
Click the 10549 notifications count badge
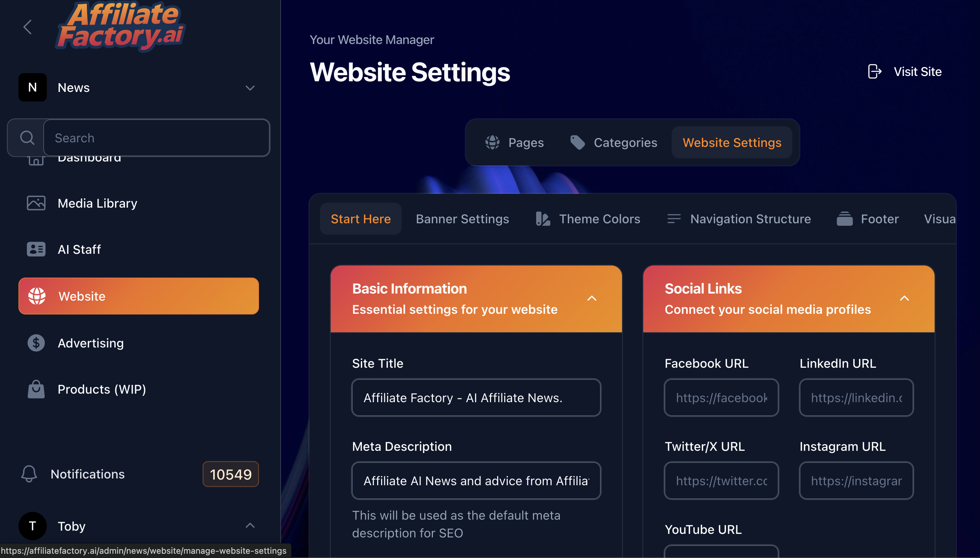(231, 475)
